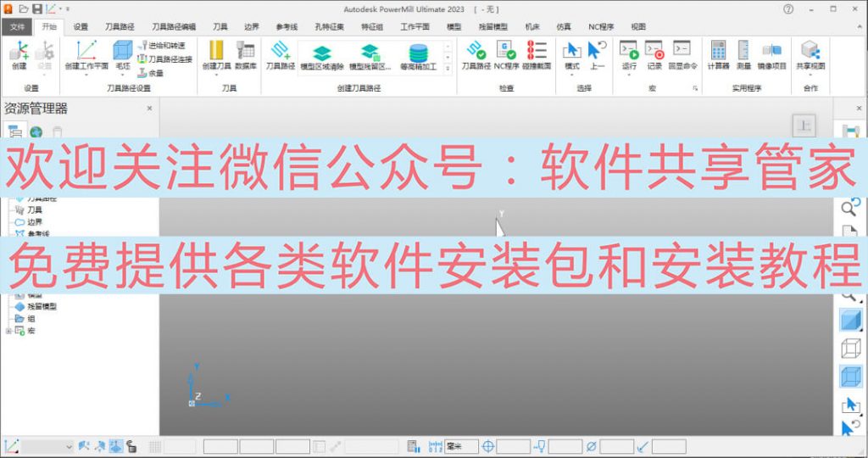Click the save icon in title bar
This screenshot has height=458, width=868.
coord(37,8)
